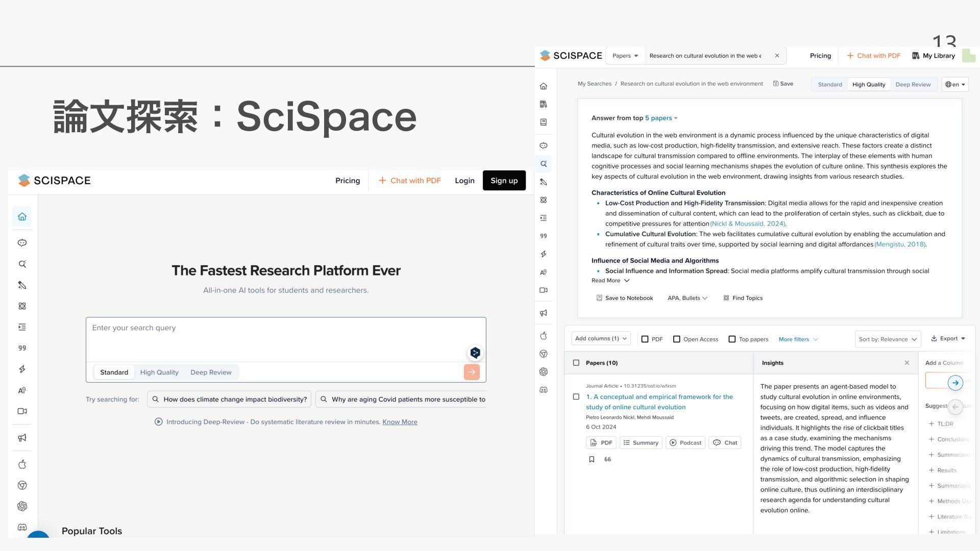Viewport: 980px width, 551px height.
Task: Select High Quality mode in search box
Action: 159,372
